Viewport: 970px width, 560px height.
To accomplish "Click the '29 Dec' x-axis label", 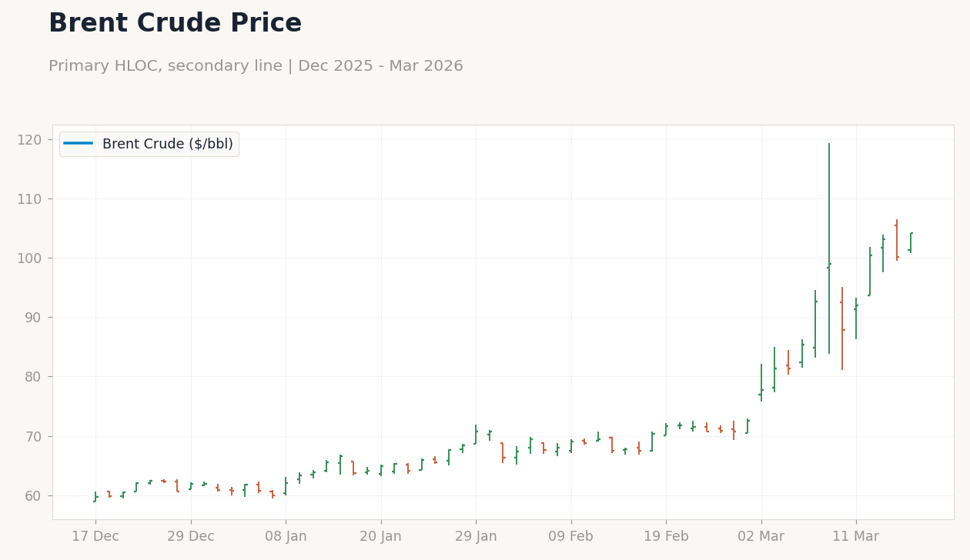I will (191, 537).
